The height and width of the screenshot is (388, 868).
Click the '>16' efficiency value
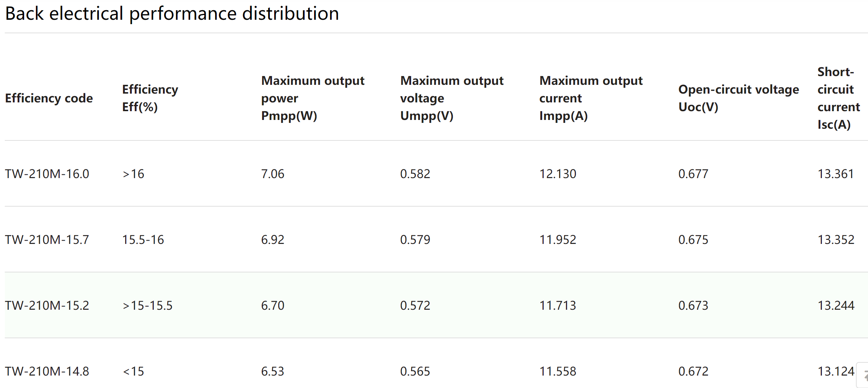[x=133, y=174]
